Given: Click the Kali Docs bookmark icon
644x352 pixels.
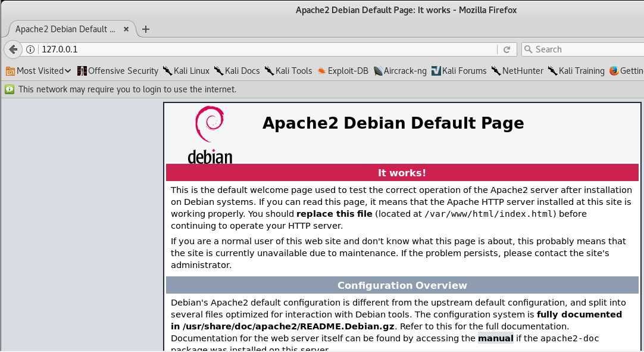Looking at the screenshot, I should (x=218, y=71).
